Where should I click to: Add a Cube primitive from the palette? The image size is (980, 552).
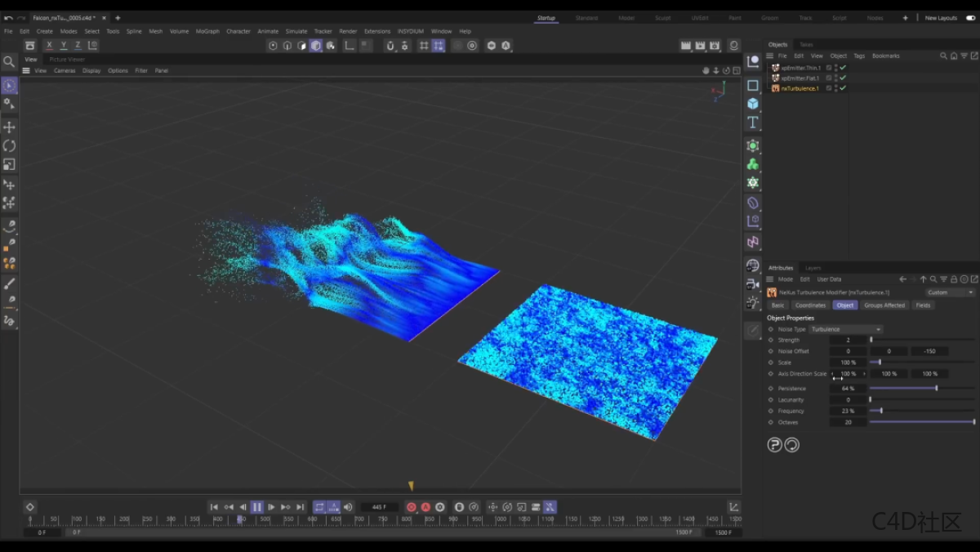(753, 104)
